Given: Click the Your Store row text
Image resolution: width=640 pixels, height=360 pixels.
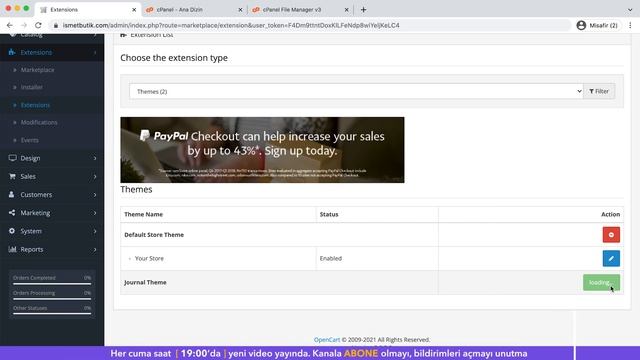Looking at the screenshot, I should coord(149,258).
